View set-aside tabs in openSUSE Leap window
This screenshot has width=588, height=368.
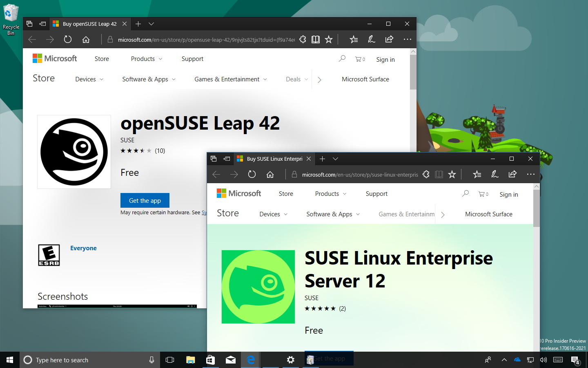point(29,24)
